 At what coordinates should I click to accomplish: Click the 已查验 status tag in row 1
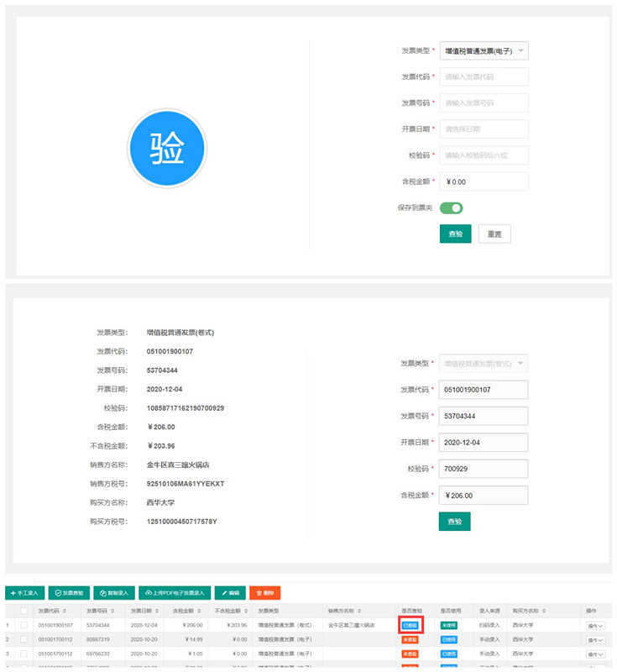click(410, 626)
